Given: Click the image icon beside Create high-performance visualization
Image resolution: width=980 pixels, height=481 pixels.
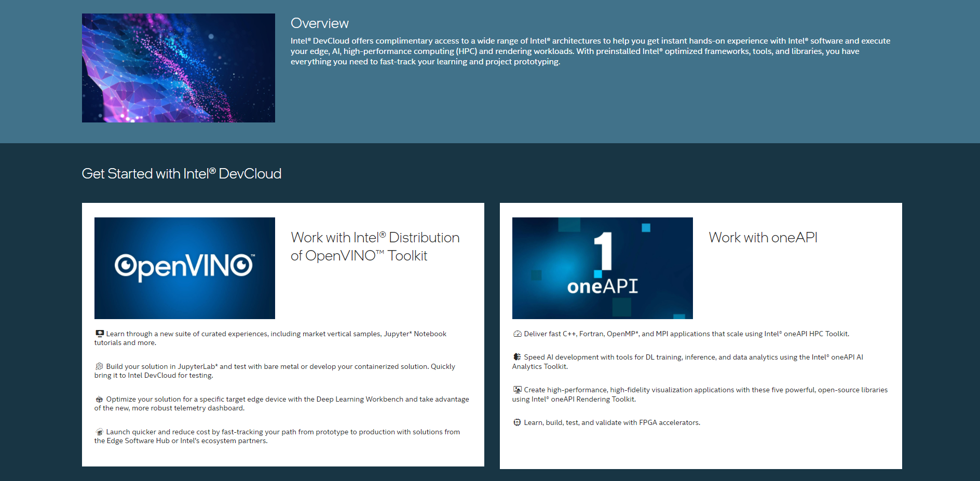Looking at the screenshot, I should 518,390.
